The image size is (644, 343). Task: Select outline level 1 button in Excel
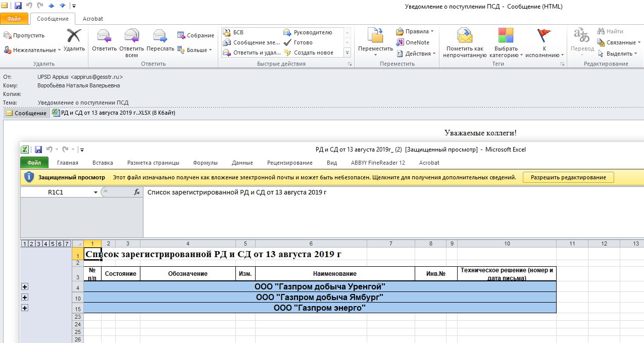coord(24,244)
